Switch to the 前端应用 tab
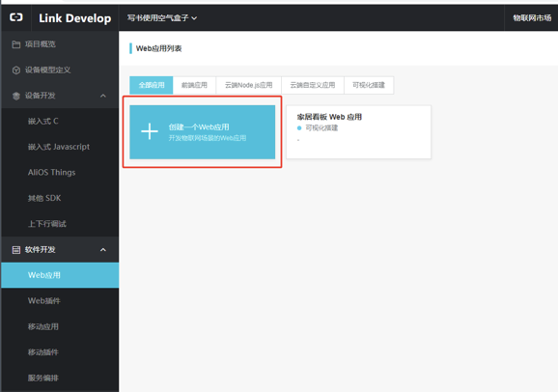Viewport: 558px width, 392px height. pos(194,85)
